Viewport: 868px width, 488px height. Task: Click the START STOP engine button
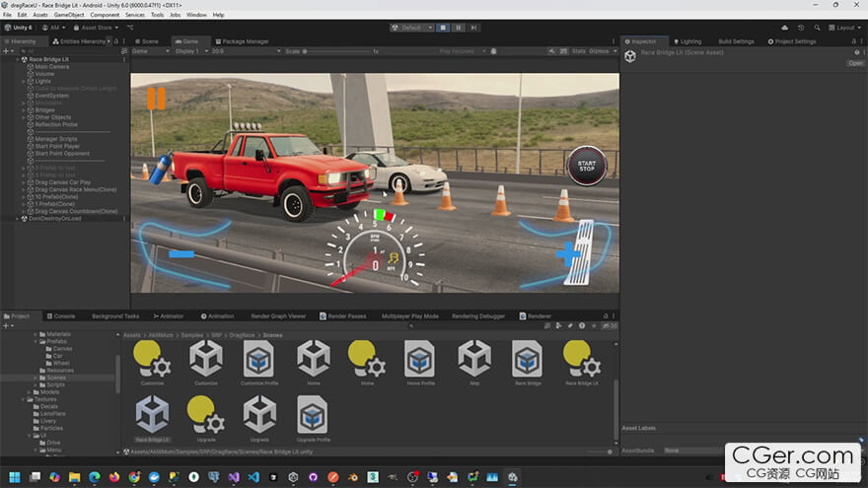[587, 166]
